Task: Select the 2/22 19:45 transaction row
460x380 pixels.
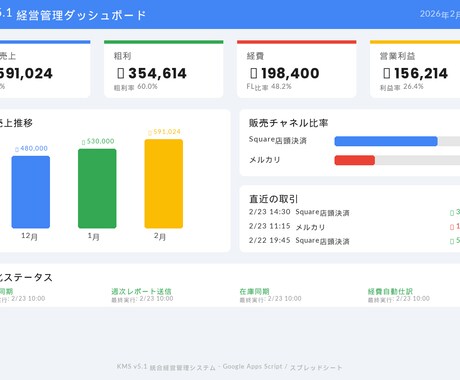Action: (x=354, y=241)
